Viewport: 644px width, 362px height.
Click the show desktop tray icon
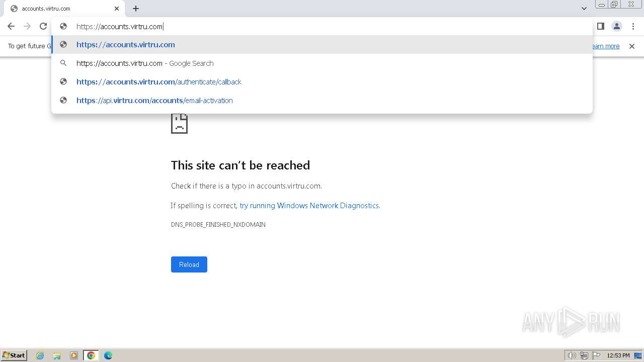click(x=638, y=355)
